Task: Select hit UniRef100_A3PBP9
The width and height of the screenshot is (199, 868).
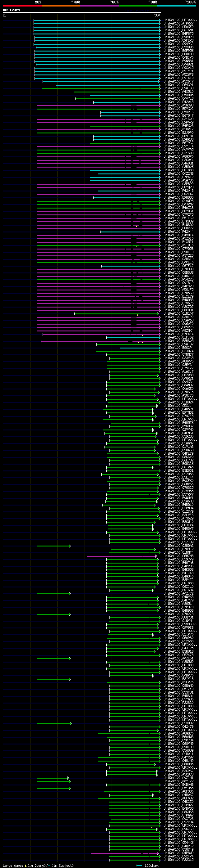Action: coord(179,184)
